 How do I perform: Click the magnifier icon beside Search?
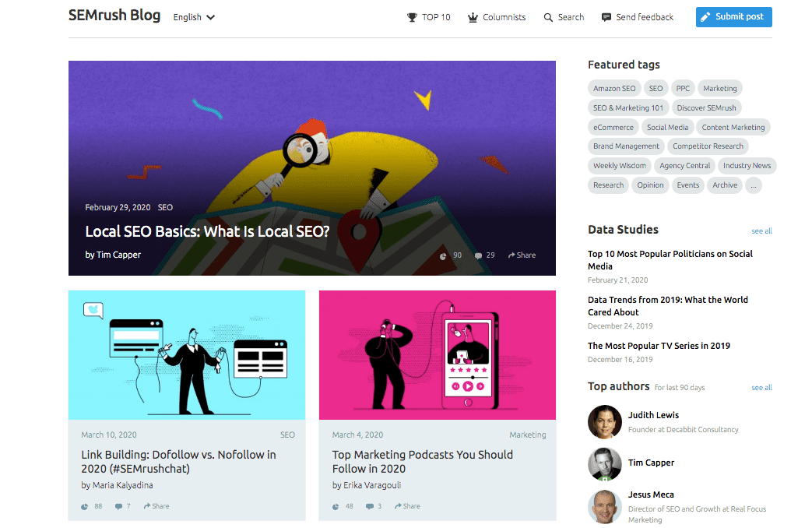click(548, 18)
